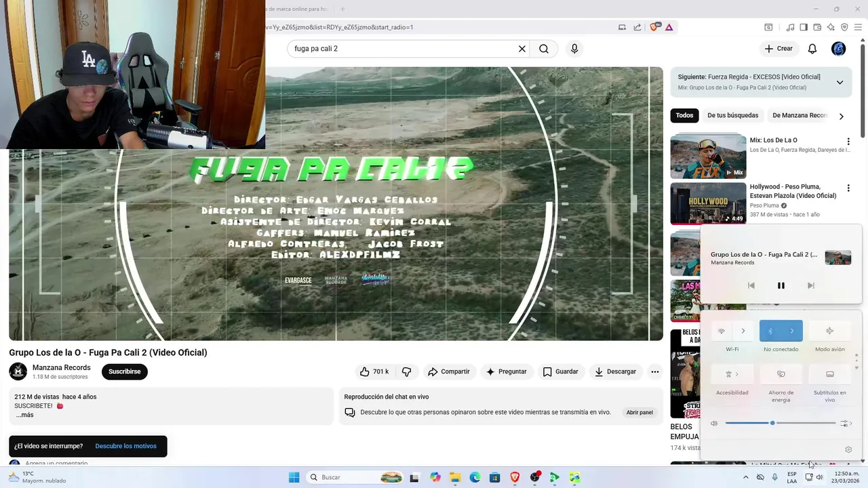Open Brave Rewards triangle icon
Viewport: 868px width, 488px height.
(669, 27)
